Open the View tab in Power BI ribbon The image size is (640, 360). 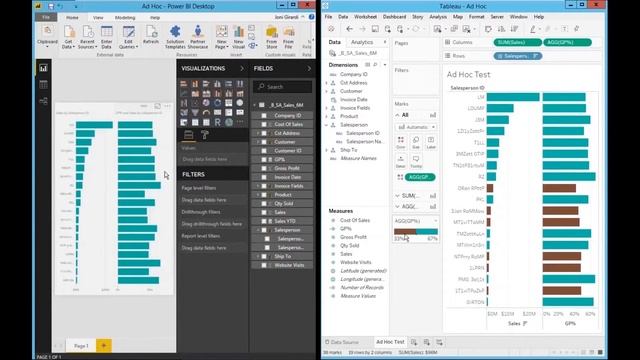point(98,18)
